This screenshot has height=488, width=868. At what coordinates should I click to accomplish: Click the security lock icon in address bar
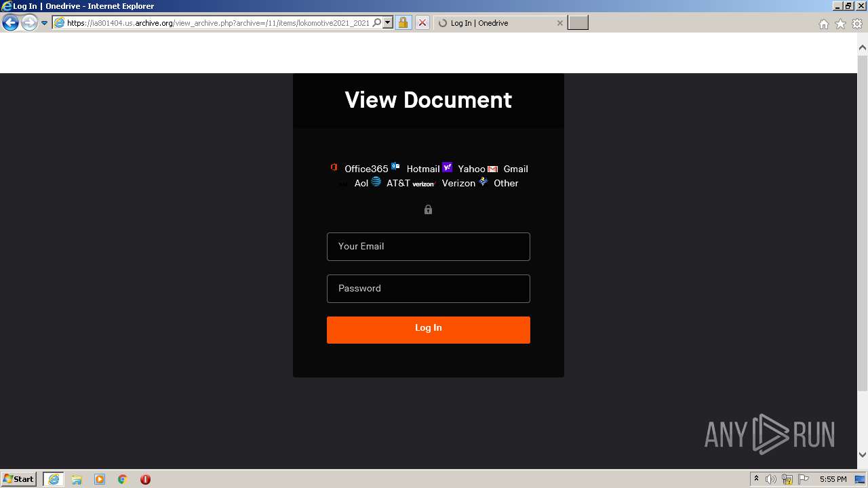403,23
